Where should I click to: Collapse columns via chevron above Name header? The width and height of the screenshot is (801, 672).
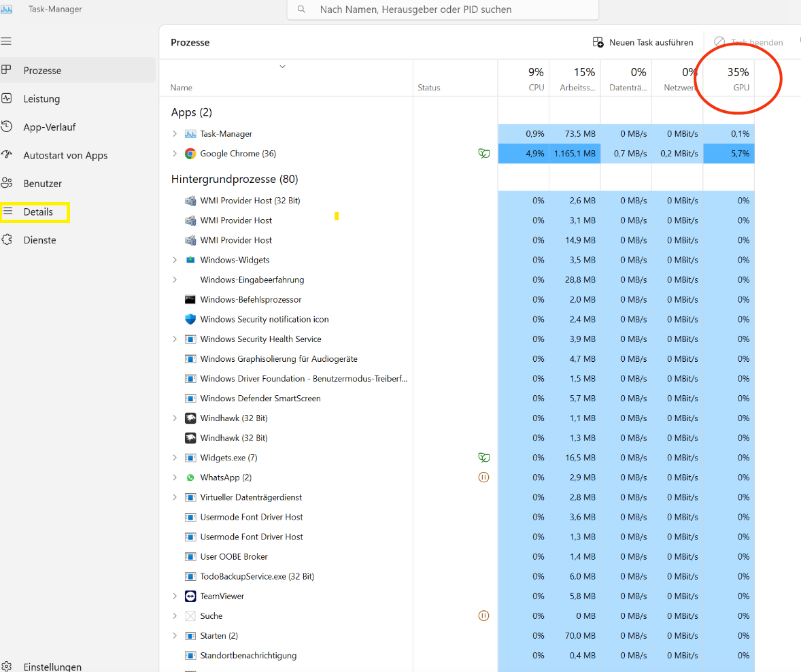click(x=282, y=67)
